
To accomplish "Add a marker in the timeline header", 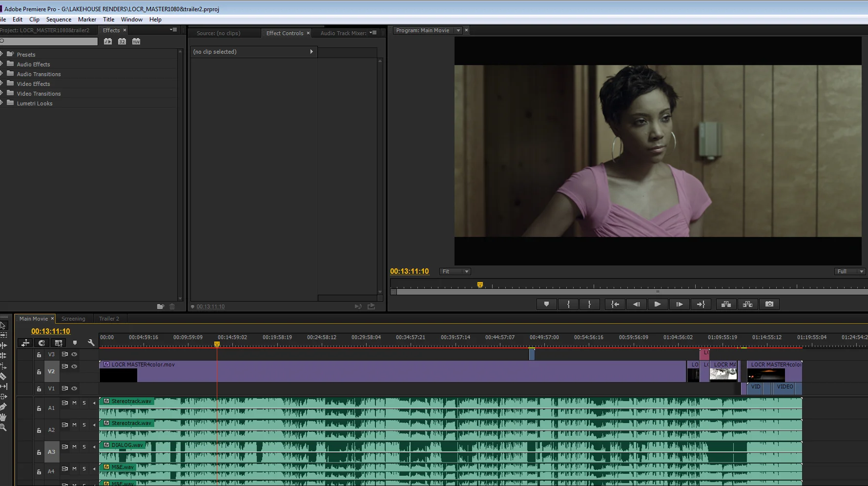I will (75, 343).
